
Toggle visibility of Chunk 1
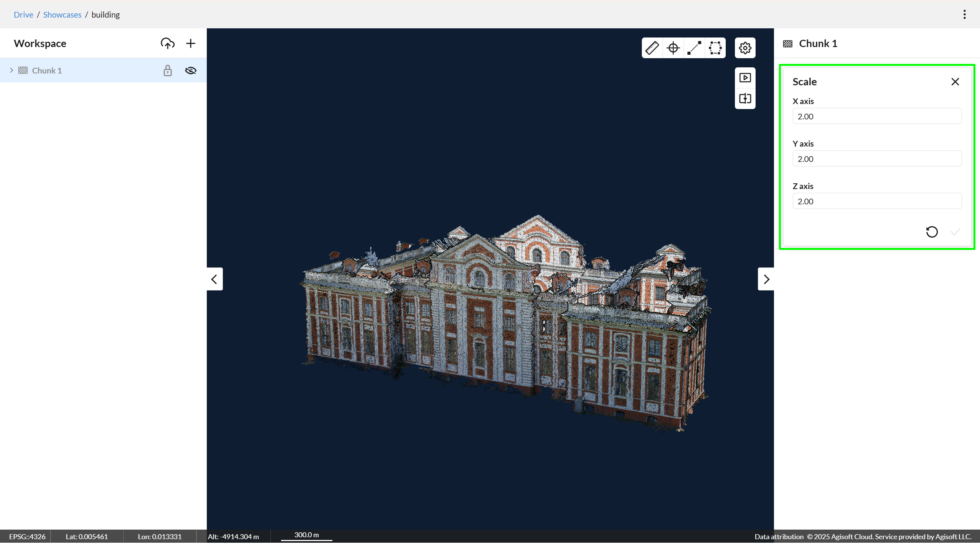coord(190,70)
